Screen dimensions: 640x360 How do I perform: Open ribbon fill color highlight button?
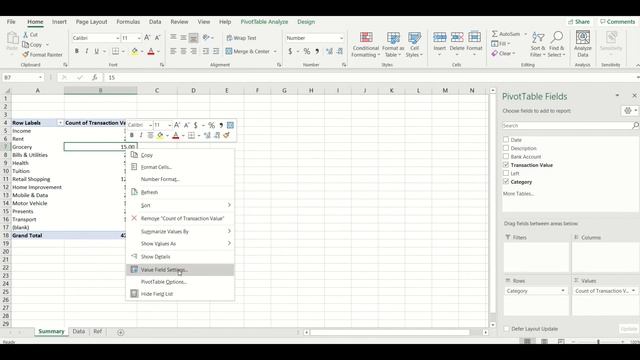(134, 51)
